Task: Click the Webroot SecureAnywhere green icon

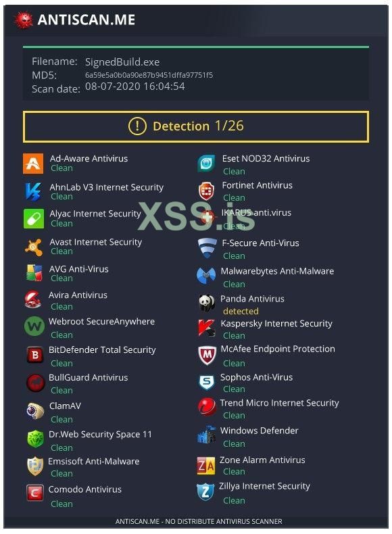Action: click(34, 326)
